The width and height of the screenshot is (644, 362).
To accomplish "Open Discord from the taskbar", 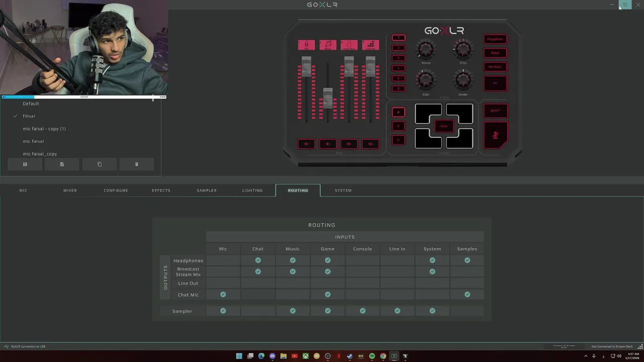I will pos(272,356).
